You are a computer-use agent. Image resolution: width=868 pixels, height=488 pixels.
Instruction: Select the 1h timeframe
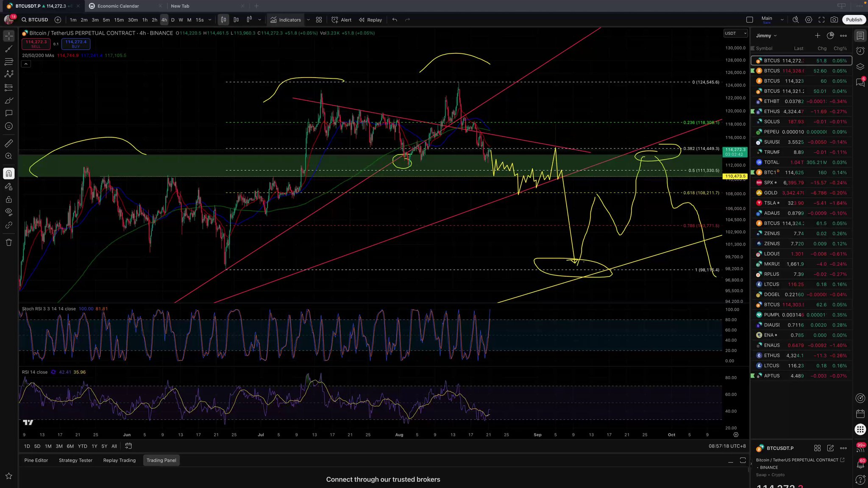click(145, 20)
